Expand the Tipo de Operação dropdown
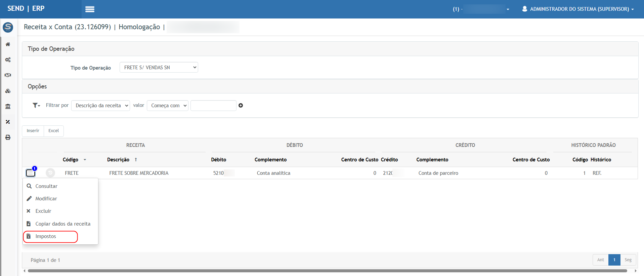Image resolution: width=644 pixels, height=276 pixels. (x=159, y=68)
